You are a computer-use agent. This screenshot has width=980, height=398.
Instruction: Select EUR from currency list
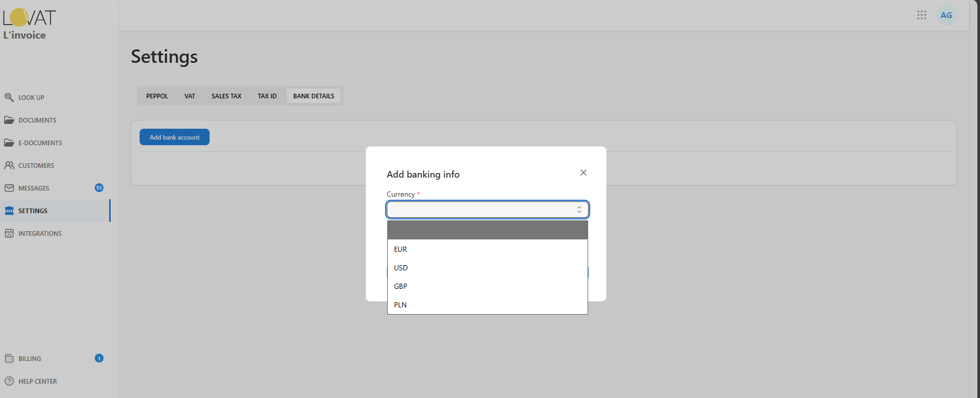pyautogui.click(x=401, y=249)
